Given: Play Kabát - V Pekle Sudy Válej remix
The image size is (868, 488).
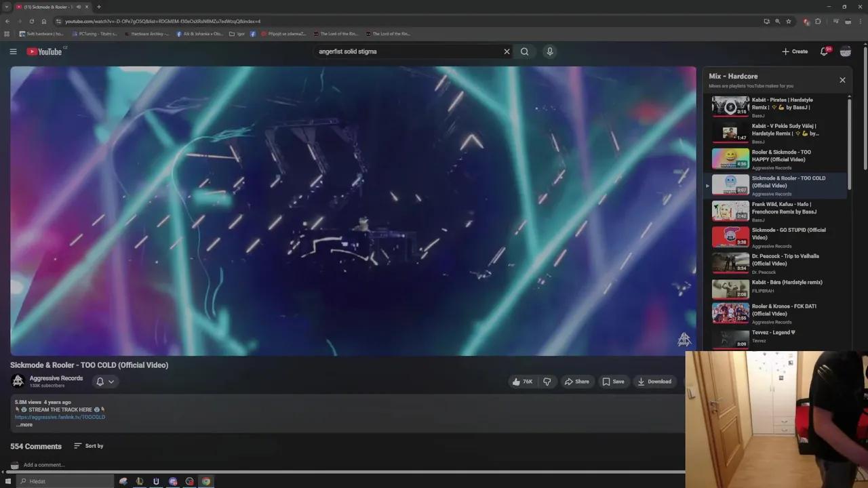Looking at the screenshot, I should click(776, 133).
